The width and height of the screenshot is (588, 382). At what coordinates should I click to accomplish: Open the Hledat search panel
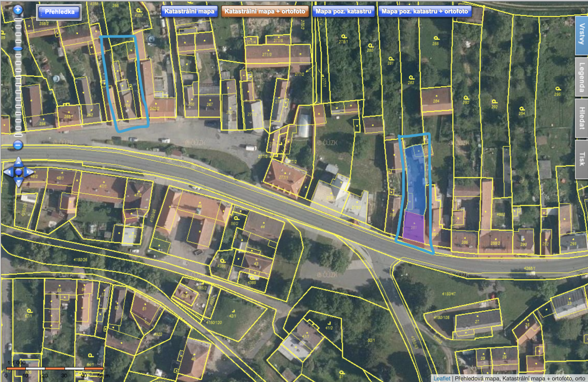point(582,118)
